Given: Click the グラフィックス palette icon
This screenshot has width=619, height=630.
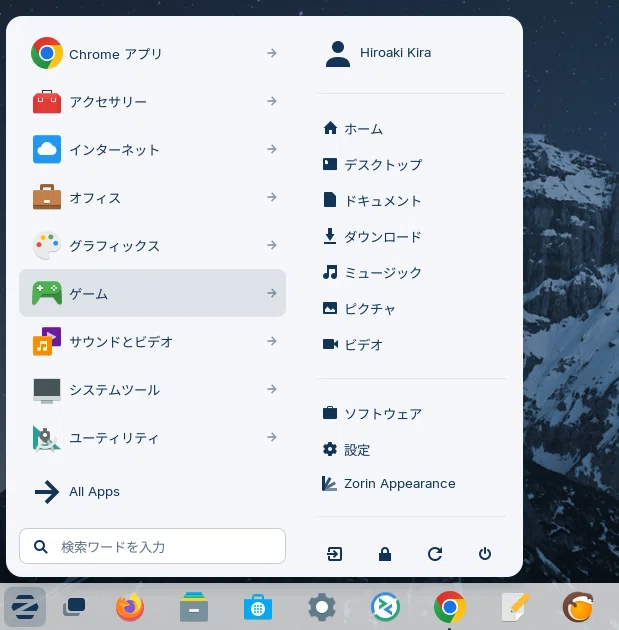Looking at the screenshot, I should point(47,245).
